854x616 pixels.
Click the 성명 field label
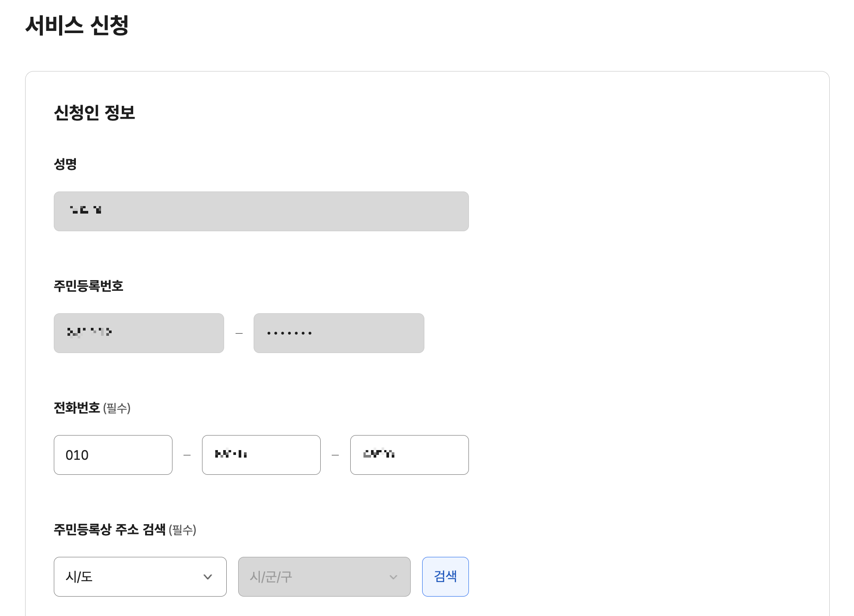tap(65, 164)
